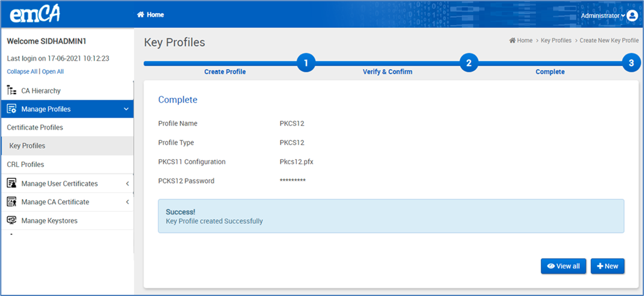The height and width of the screenshot is (296, 644).
Task: Click the Manage User Certificates icon
Action: coord(11,184)
